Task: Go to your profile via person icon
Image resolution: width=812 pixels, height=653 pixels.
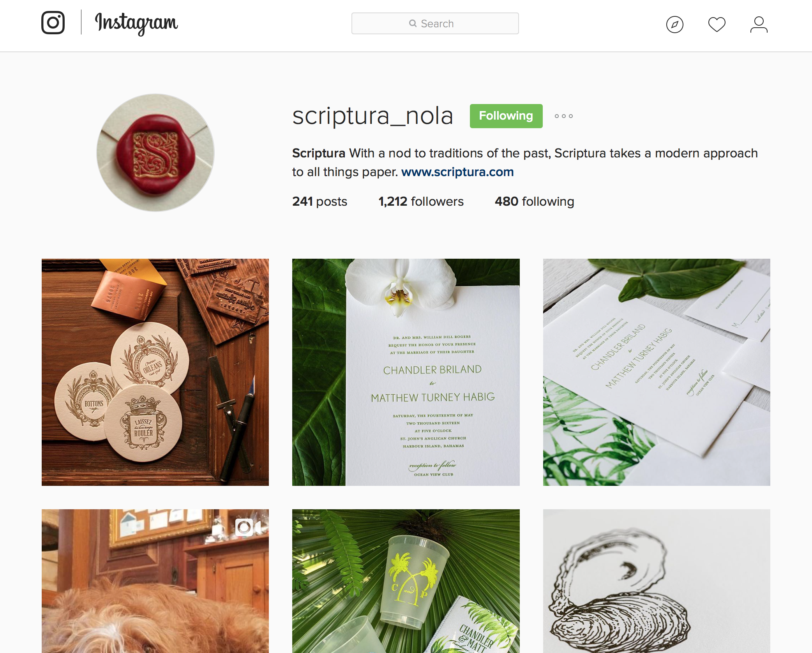Action: click(x=759, y=25)
